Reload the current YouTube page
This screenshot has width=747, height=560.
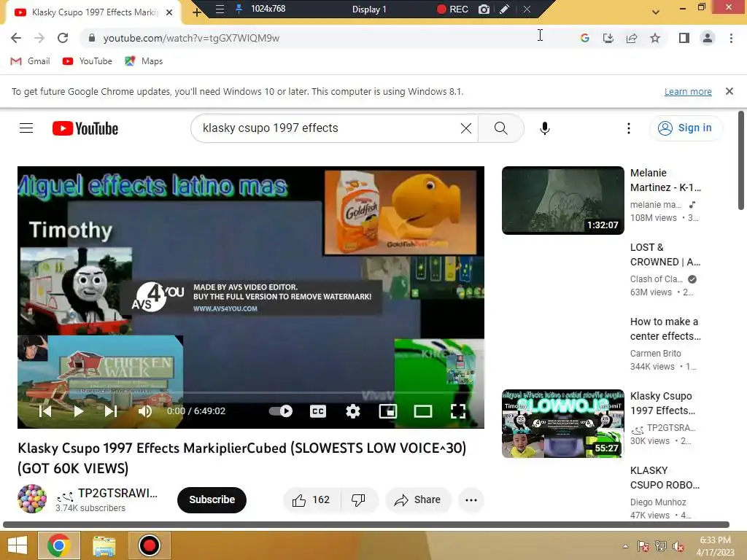(63, 38)
